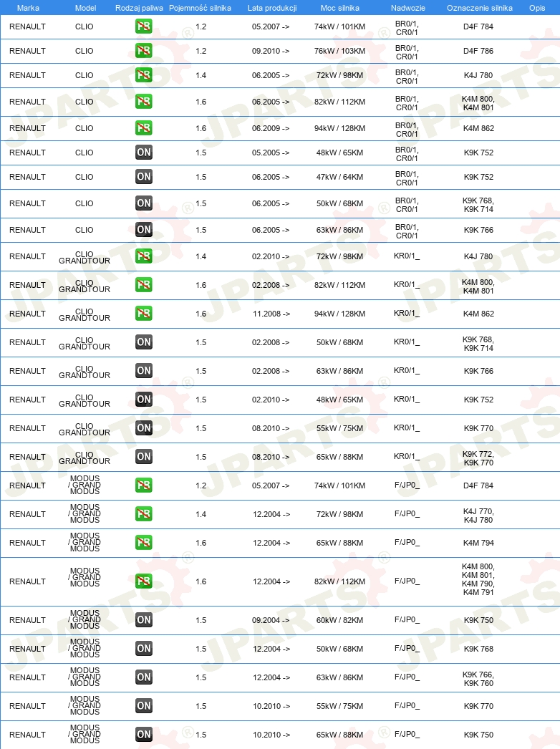Select diesel icon for Modus 12.2004 50kW / 68KM
The image size is (560, 749).
[x=144, y=649]
